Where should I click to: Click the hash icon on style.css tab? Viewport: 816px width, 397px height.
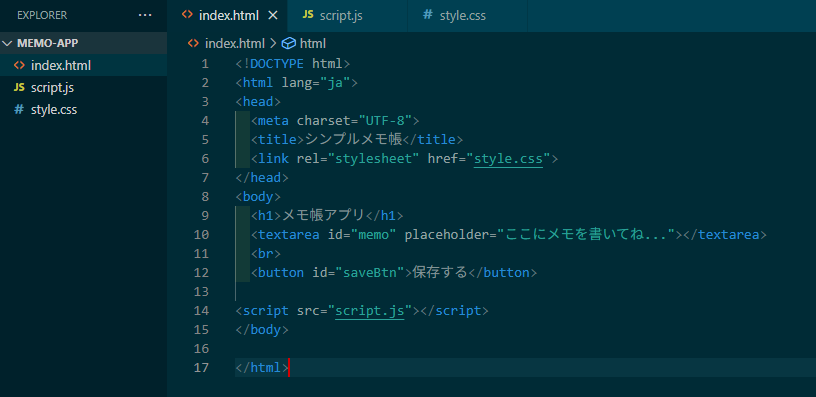point(428,15)
